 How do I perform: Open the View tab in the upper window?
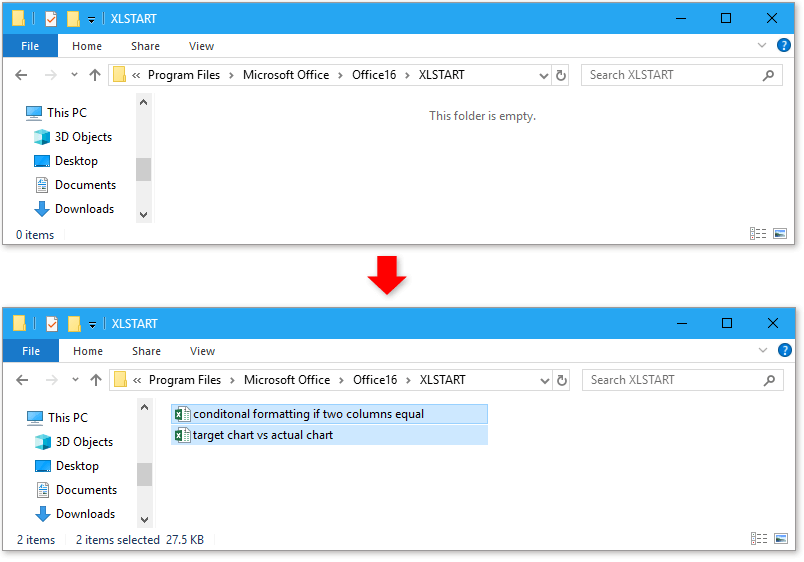pos(201,46)
